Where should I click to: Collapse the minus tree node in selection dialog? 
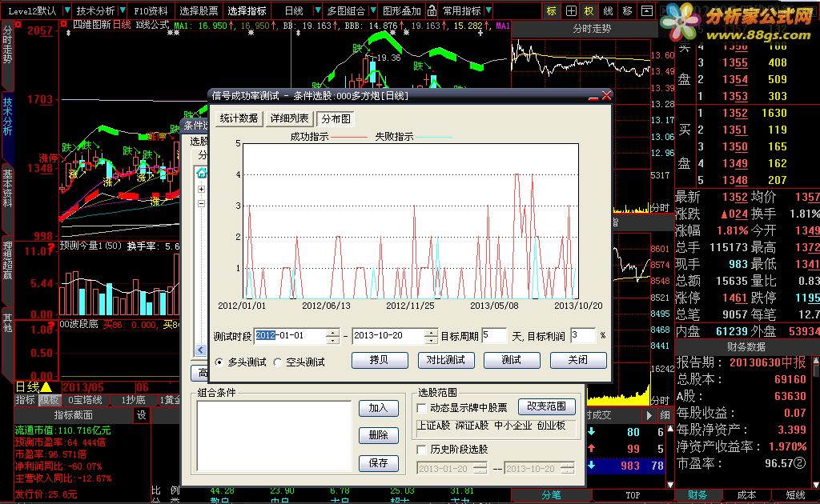pyautogui.click(x=201, y=204)
